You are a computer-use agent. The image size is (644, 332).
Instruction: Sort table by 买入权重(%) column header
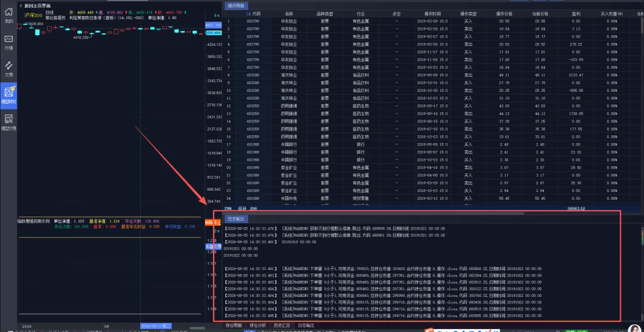pyautogui.click(x=612, y=14)
